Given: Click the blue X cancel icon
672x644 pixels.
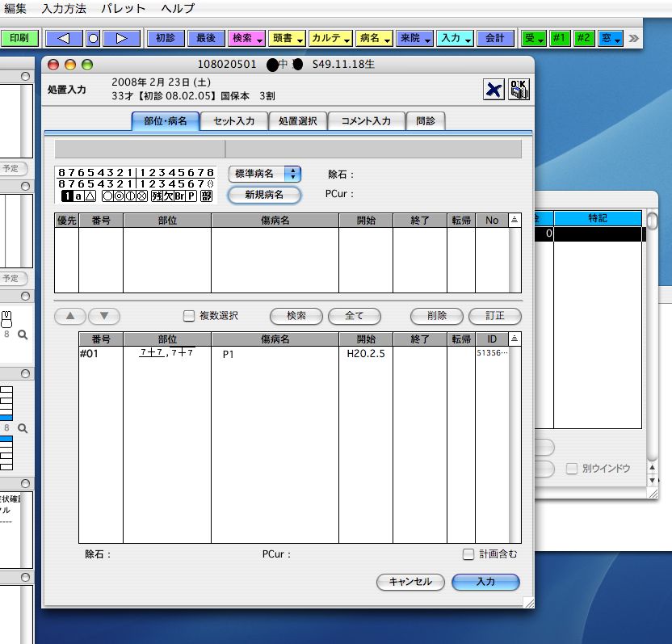Looking at the screenshot, I should (x=493, y=90).
